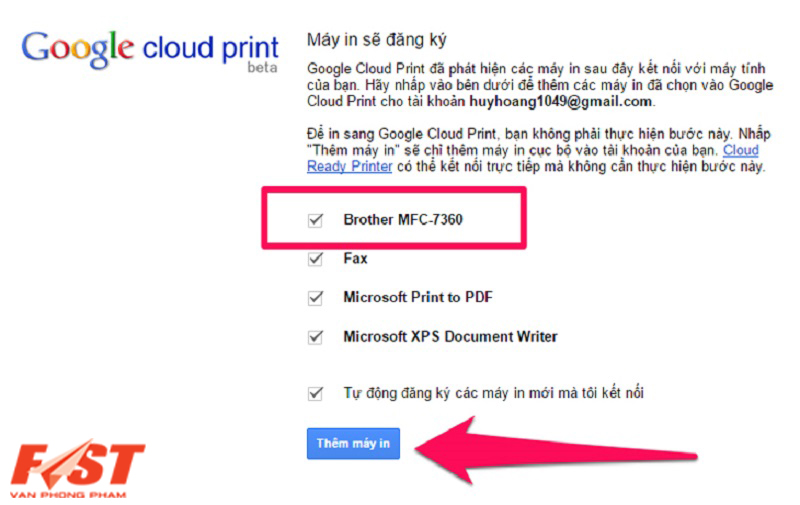Click the Máy in sẽ đăng ký heading
This screenshot has height=505, width=800.
pos(377,40)
